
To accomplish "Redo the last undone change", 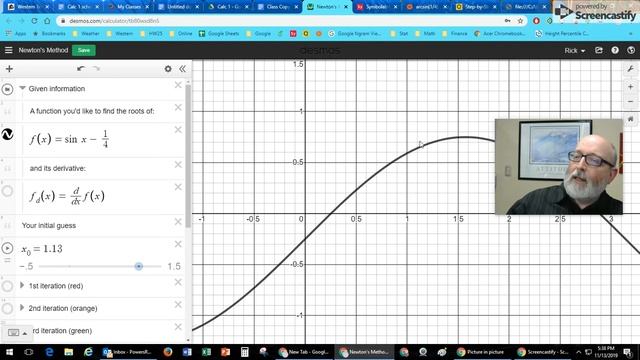I will (96, 69).
